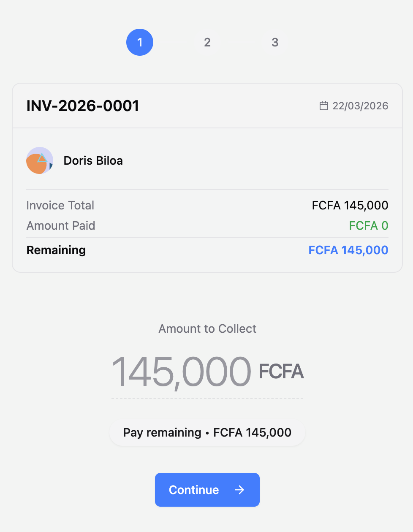The image size is (413, 532).
Task: Jump to step 2 of the wizard
Action: point(207,42)
